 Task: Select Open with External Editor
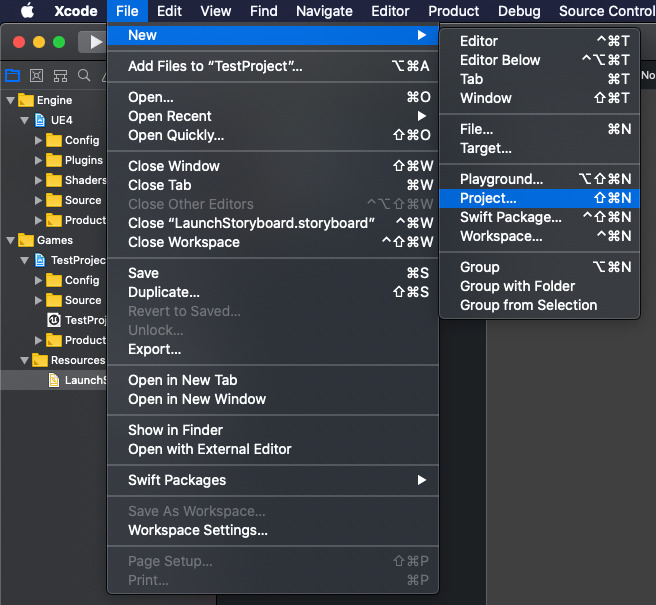point(273,449)
